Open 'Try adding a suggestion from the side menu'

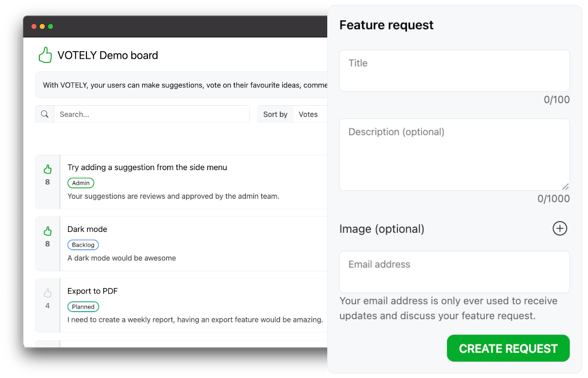pyautogui.click(x=147, y=168)
